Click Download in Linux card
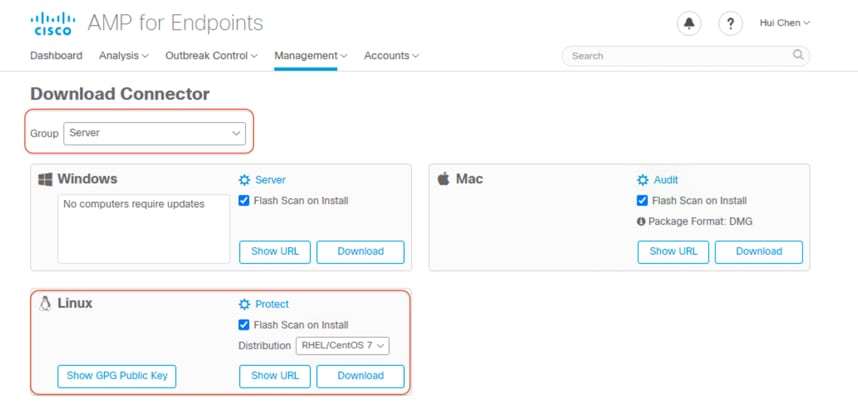 pos(361,376)
